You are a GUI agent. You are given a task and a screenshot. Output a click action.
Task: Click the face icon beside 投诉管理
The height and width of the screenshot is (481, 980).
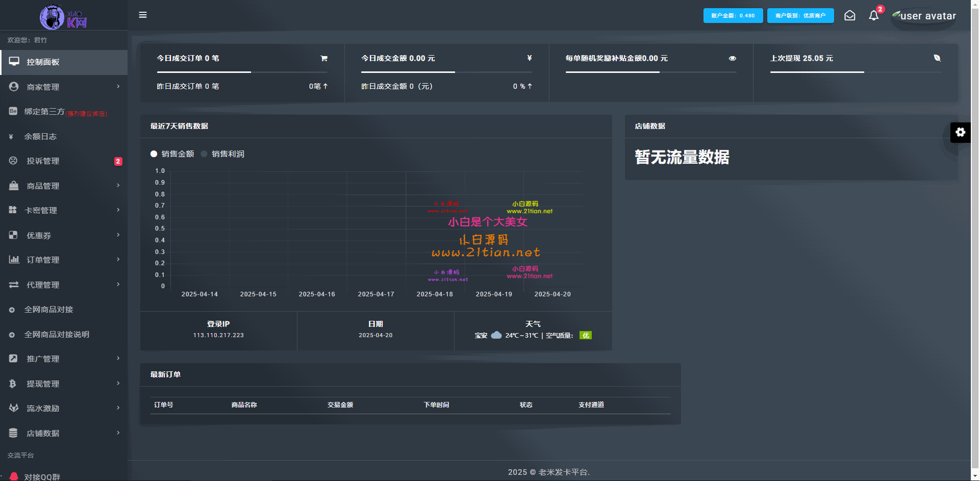[13, 161]
